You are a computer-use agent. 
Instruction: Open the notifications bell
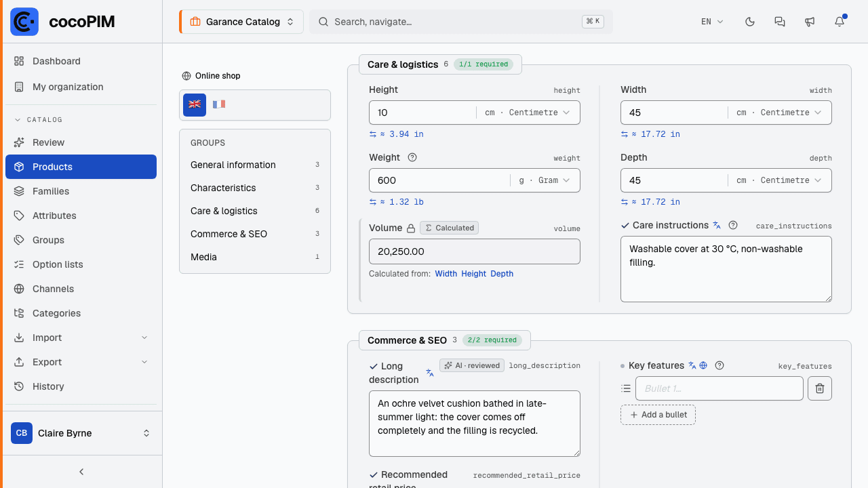point(840,22)
